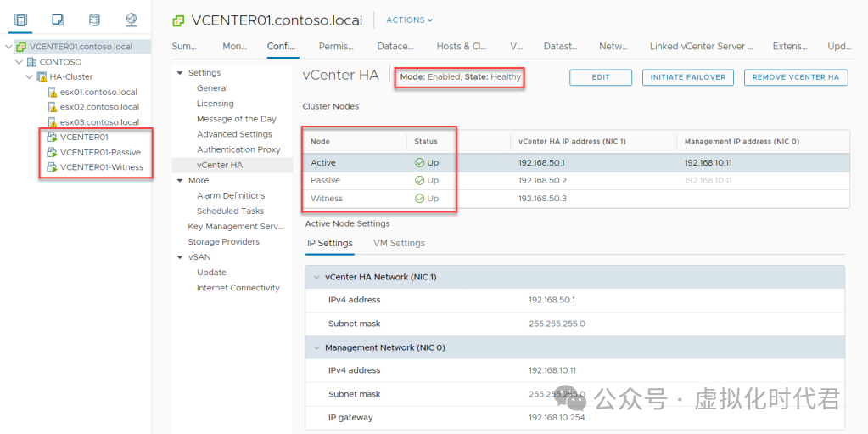Switch to the Storage inventory icon
The width and height of the screenshot is (868, 434).
(x=94, y=20)
